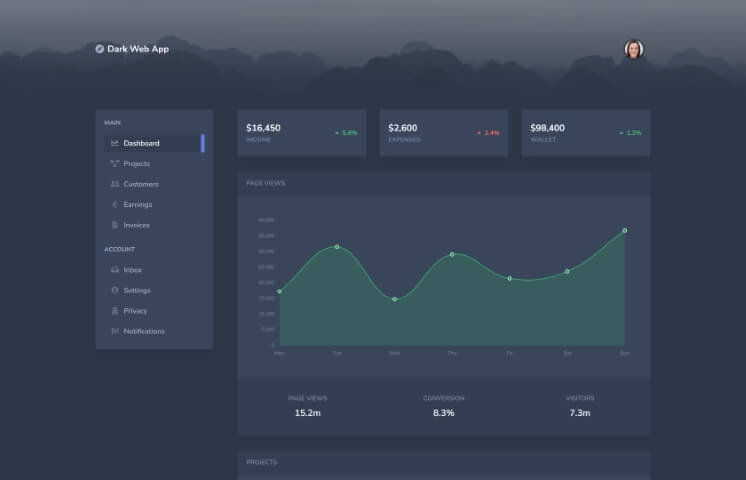
Task: Click the green up arrow beside 5.6%
Action: [x=337, y=133]
